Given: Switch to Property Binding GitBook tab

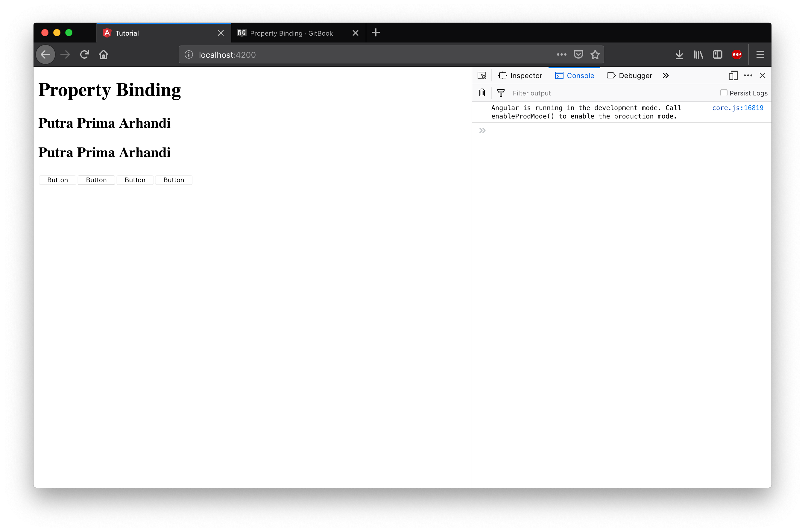Looking at the screenshot, I should [x=298, y=33].
